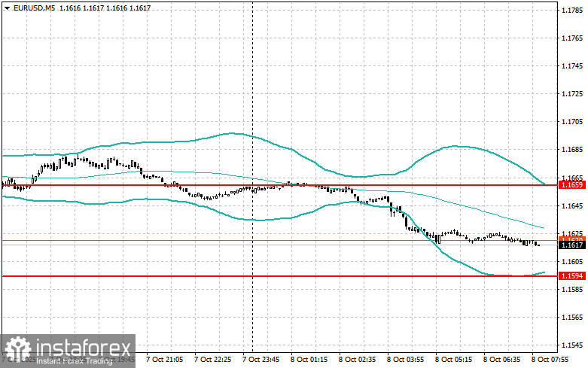Select the 1.1545 price axis label
This screenshot has width=588, height=368.
tap(572, 345)
